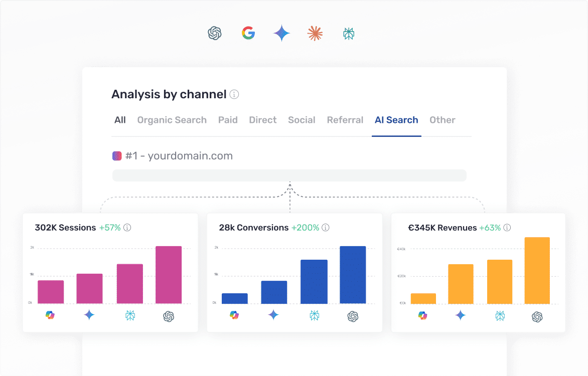Toggle the info icon beside 302K Sessions
Viewport: 588px width, 376px height.
point(127,227)
